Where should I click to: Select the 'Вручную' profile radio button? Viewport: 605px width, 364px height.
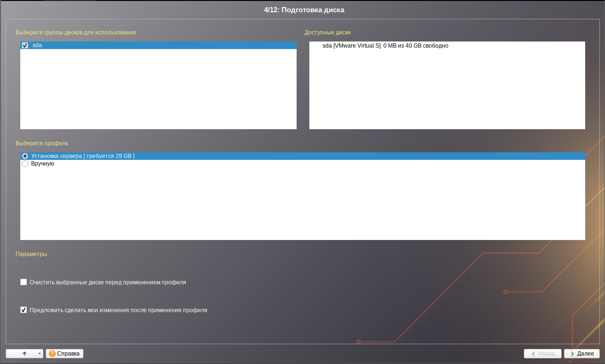pyautogui.click(x=25, y=164)
